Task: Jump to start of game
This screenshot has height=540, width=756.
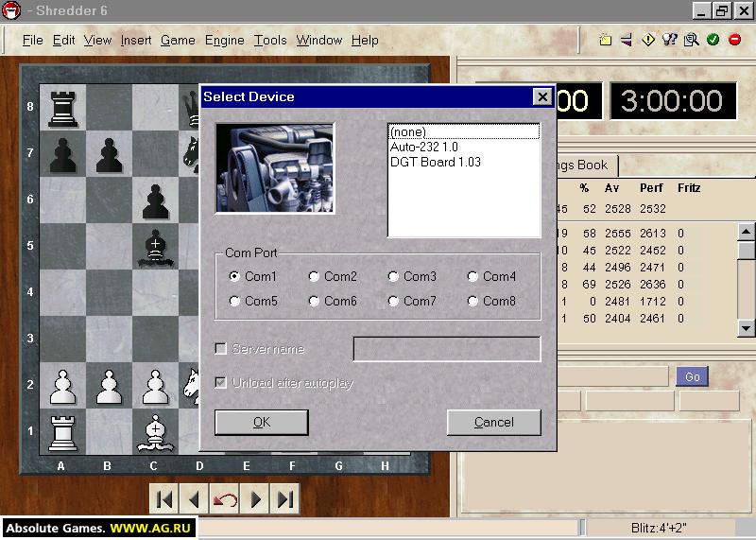Action: pyautogui.click(x=163, y=499)
